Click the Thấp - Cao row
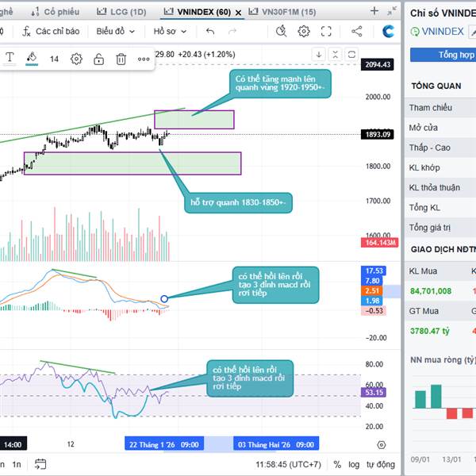The image size is (476, 476). tap(440, 148)
